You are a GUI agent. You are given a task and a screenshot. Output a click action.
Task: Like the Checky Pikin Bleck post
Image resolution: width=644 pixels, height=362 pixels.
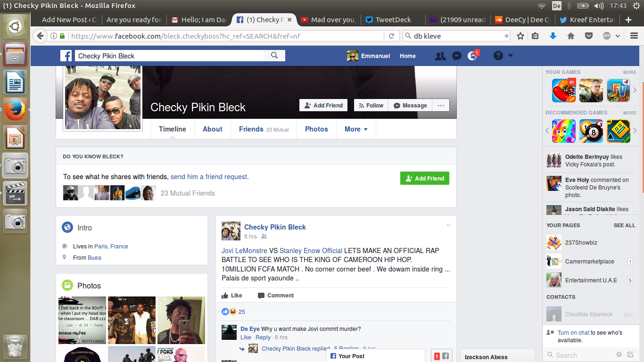pos(232,296)
